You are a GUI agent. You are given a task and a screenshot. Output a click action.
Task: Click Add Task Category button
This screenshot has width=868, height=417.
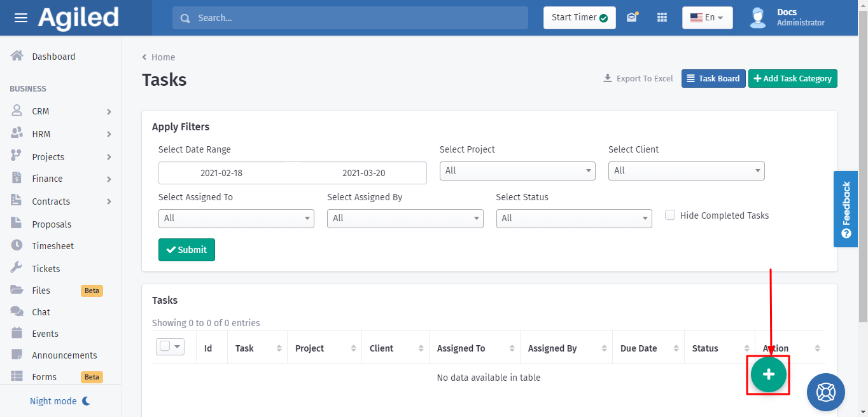[792, 78]
